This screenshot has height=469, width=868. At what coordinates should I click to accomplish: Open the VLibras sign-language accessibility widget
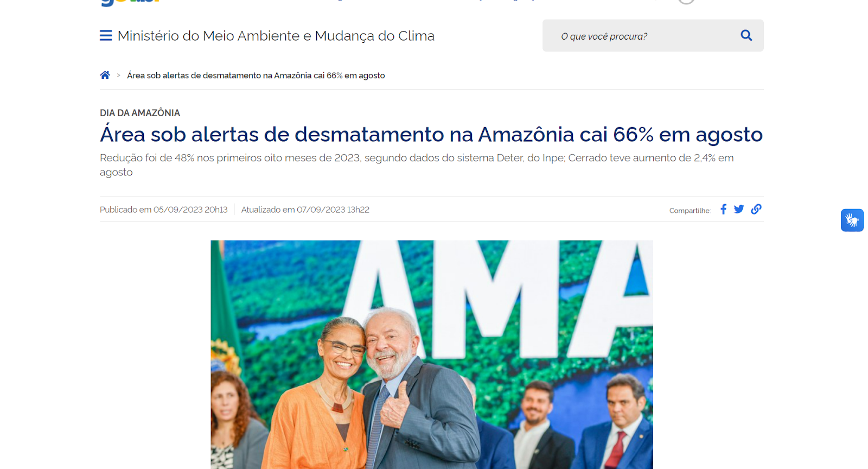click(852, 220)
